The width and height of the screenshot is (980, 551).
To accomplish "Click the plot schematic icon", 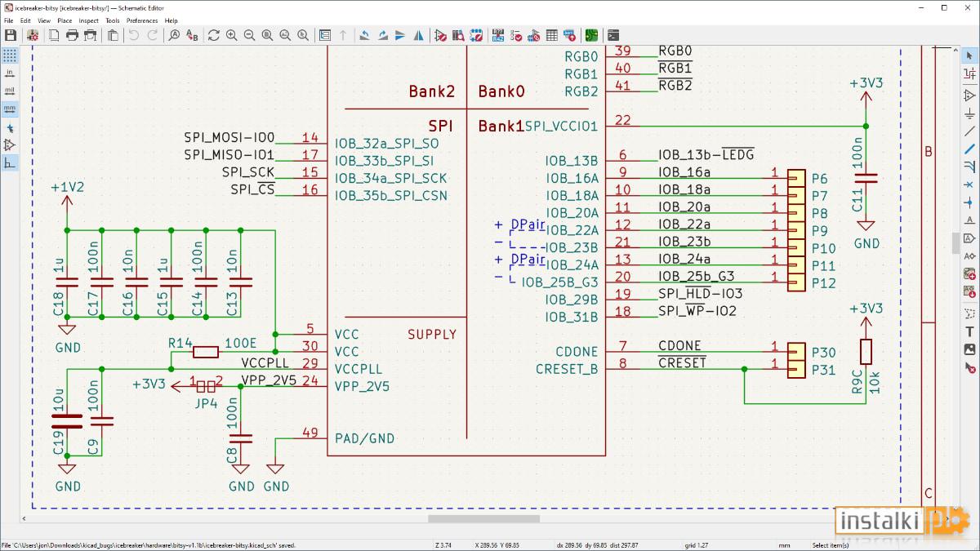I will (x=90, y=35).
